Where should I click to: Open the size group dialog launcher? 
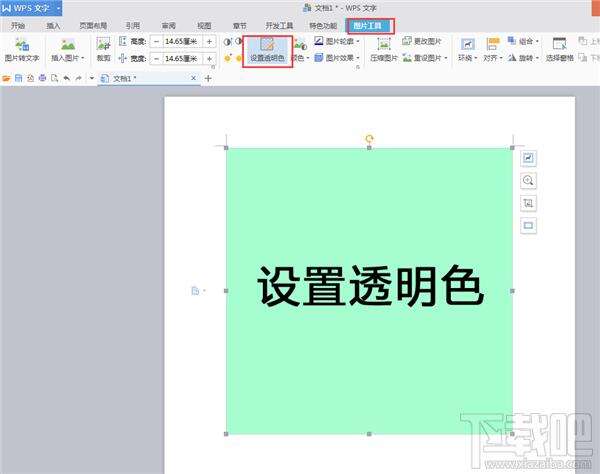[214, 67]
